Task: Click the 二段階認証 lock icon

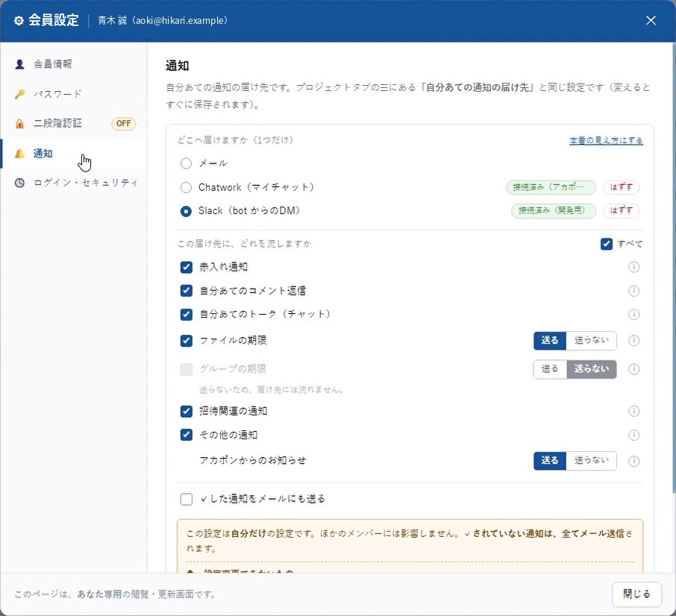Action: point(19,124)
